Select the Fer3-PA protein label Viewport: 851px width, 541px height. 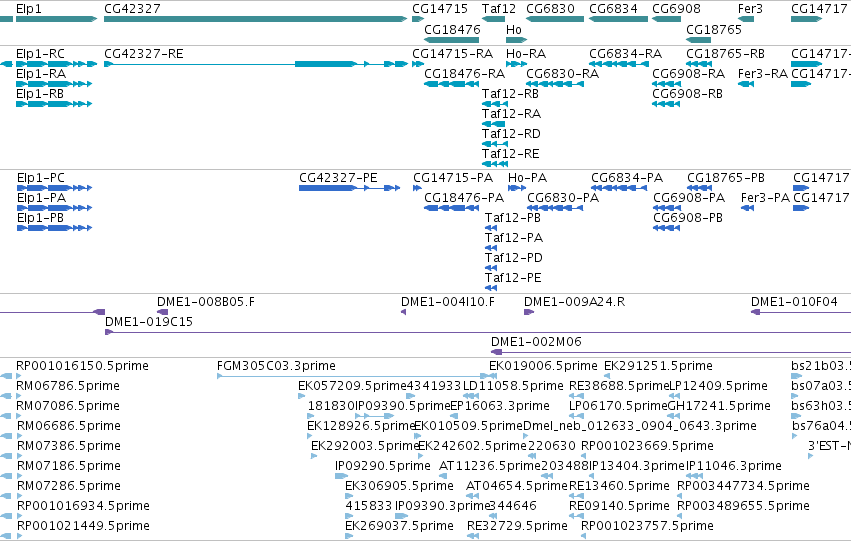pos(765,198)
